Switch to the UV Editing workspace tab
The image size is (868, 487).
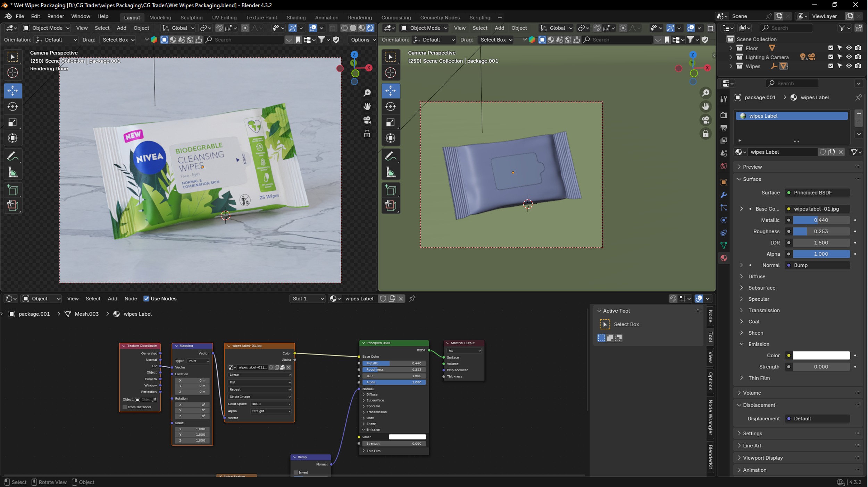coord(224,17)
